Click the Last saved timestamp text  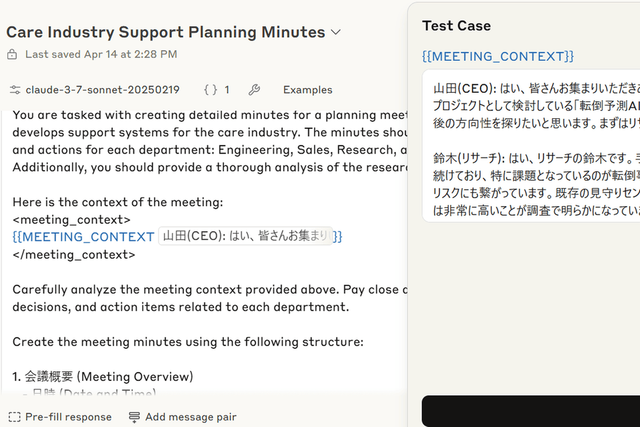pos(101,54)
